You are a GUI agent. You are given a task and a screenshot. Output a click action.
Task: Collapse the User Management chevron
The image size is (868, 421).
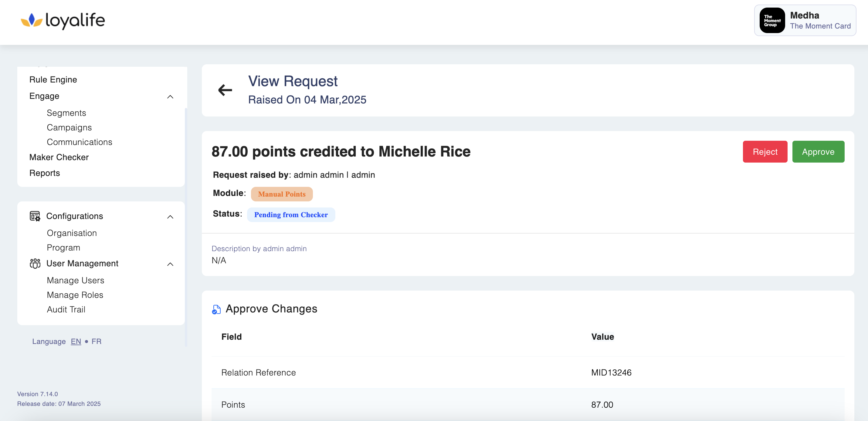coord(170,264)
